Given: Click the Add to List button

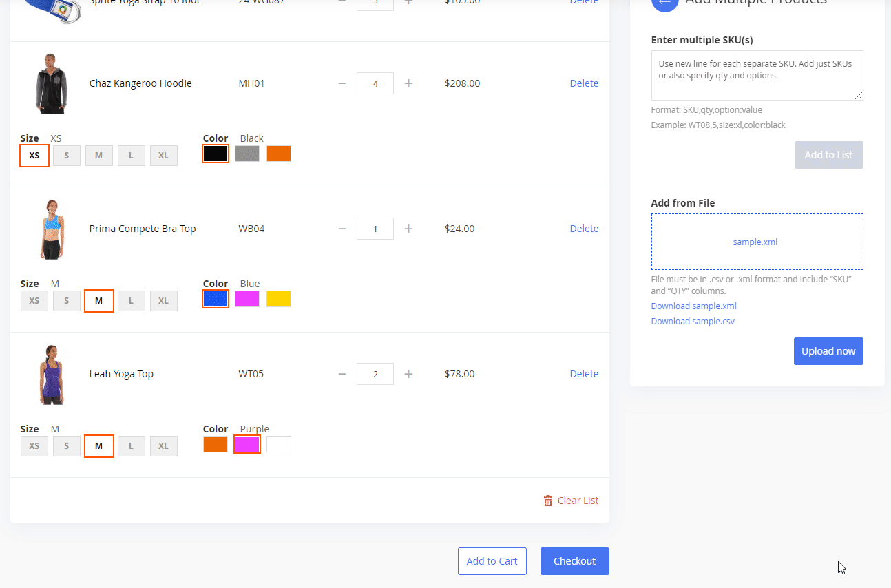Looking at the screenshot, I should (828, 155).
